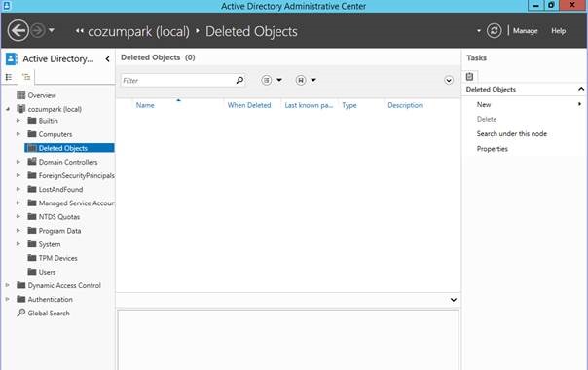
Task: Select TPM Devices in the tree
Action: point(57,258)
